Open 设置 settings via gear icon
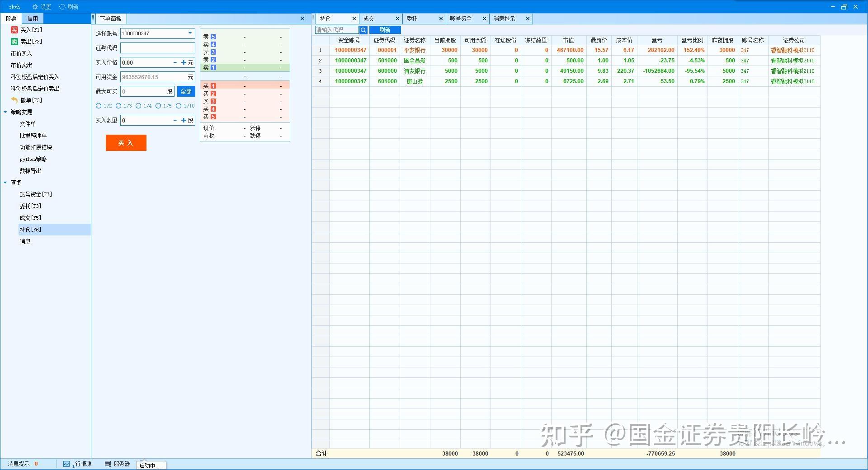The width and height of the screenshot is (868, 470). click(35, 6)
